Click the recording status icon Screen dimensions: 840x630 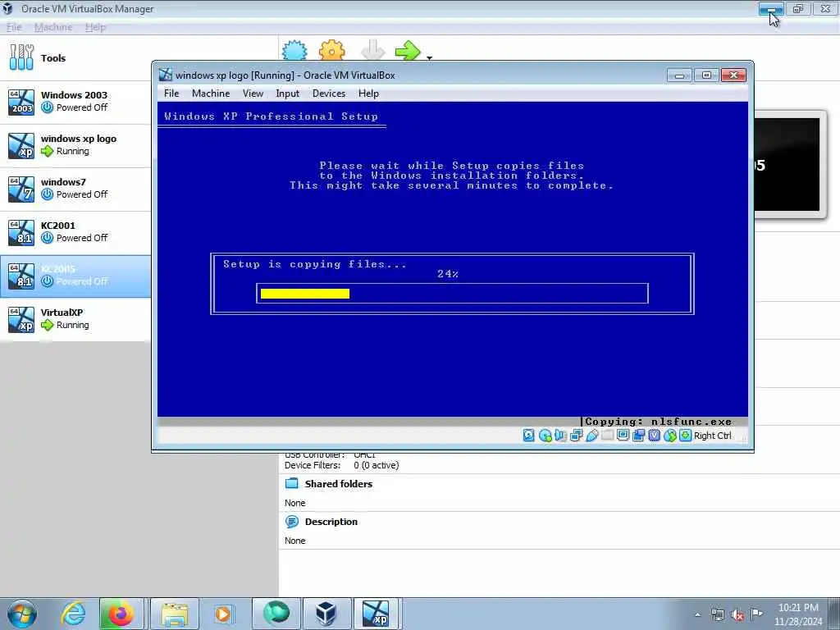638,436
